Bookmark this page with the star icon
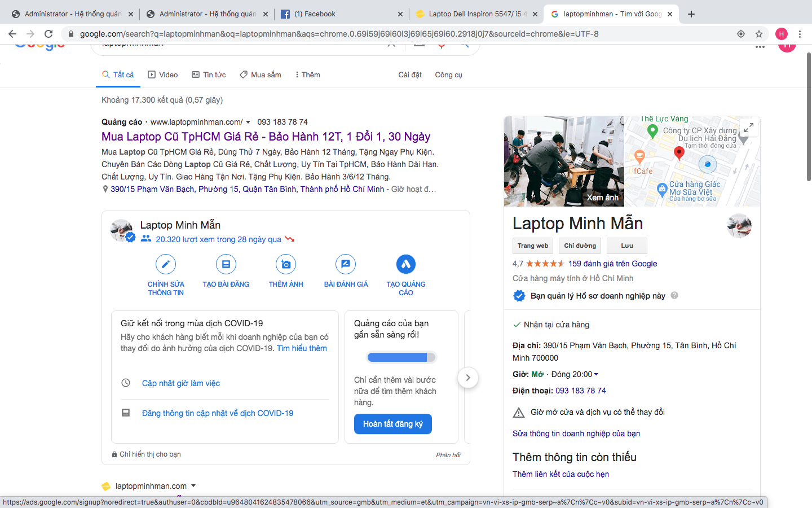 [x=759, y=34]
